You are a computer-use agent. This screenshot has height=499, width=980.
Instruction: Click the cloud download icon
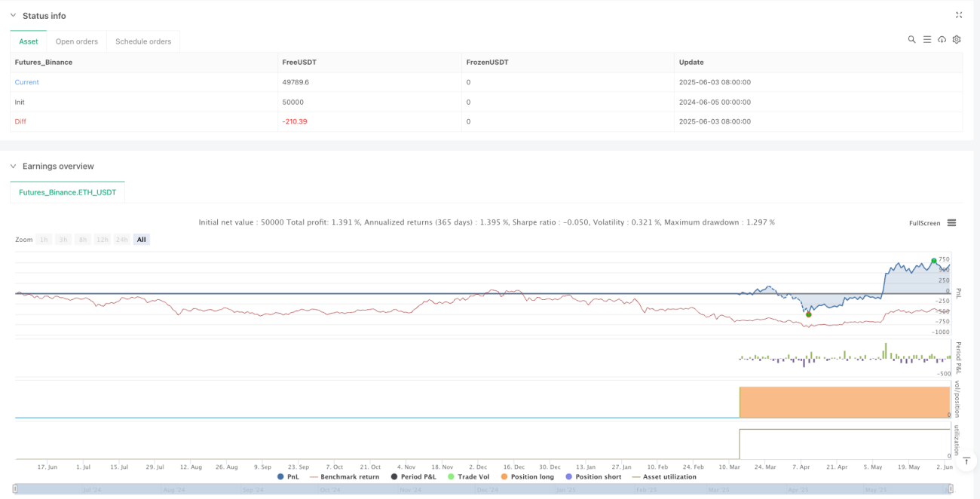click(942, 39)
